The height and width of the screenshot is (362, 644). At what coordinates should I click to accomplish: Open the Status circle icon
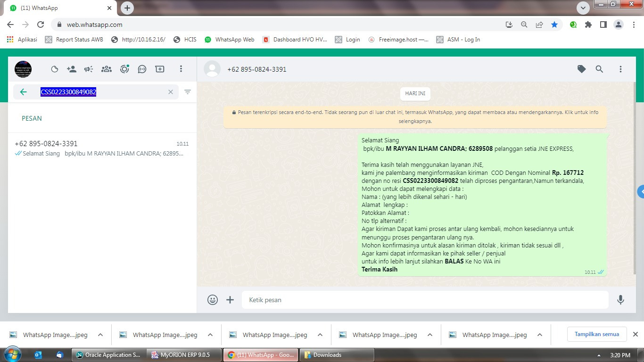tap(55, 69)
